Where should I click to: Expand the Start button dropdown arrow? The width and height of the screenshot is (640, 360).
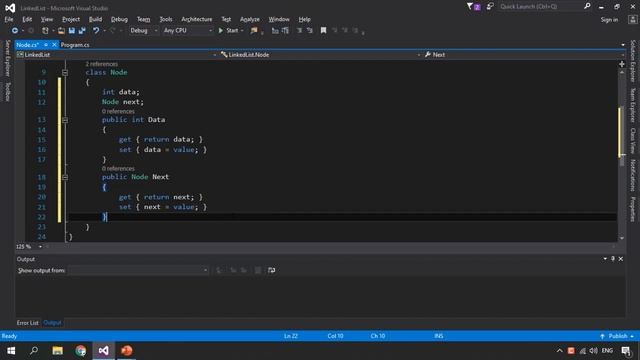(242, 31)
